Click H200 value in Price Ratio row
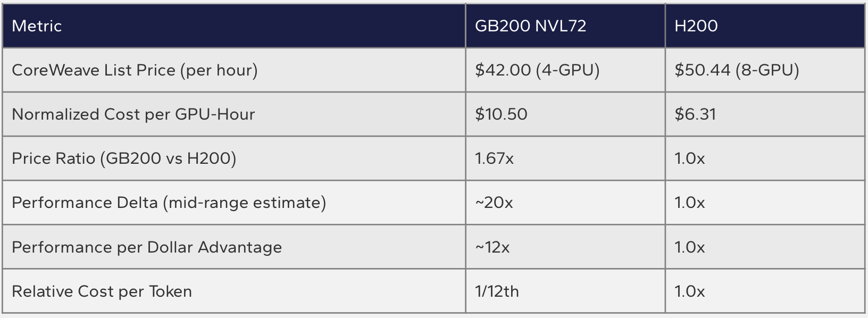 tap(689, 158)
